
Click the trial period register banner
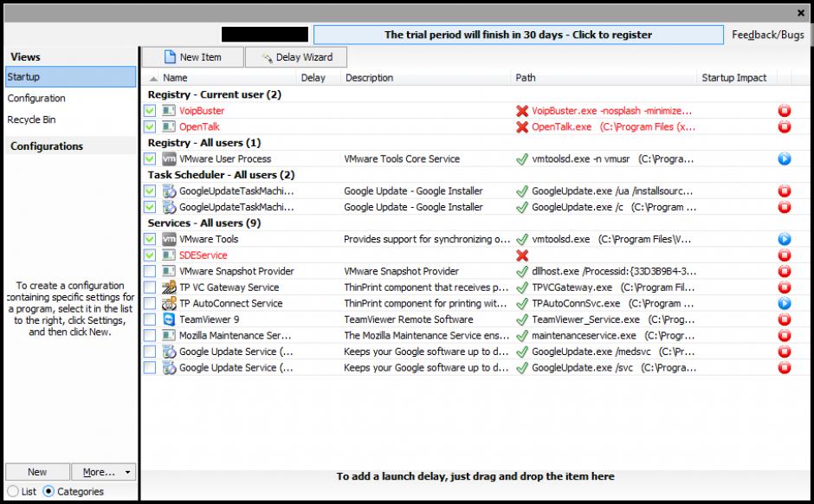coord(518,35)
